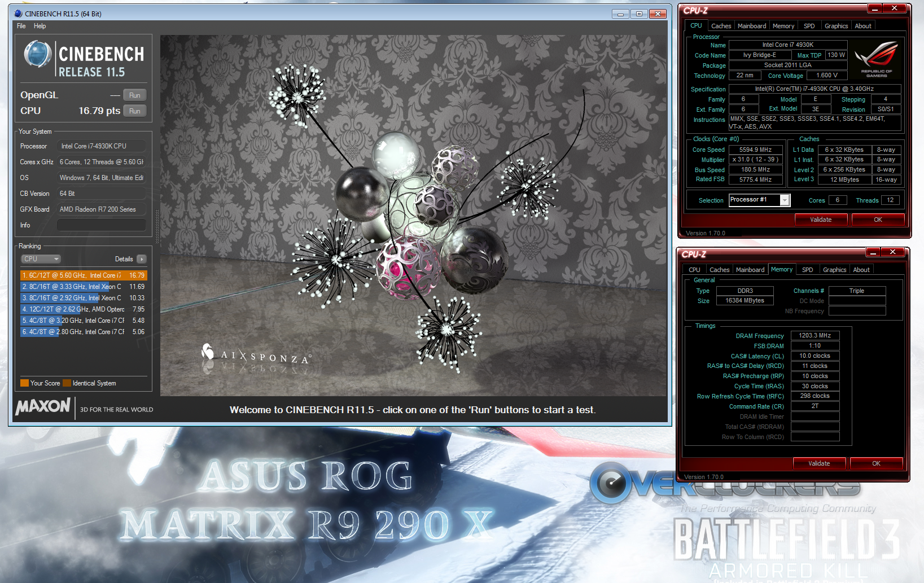Click Validate in the upper CPU-Z window

point(821,220)
